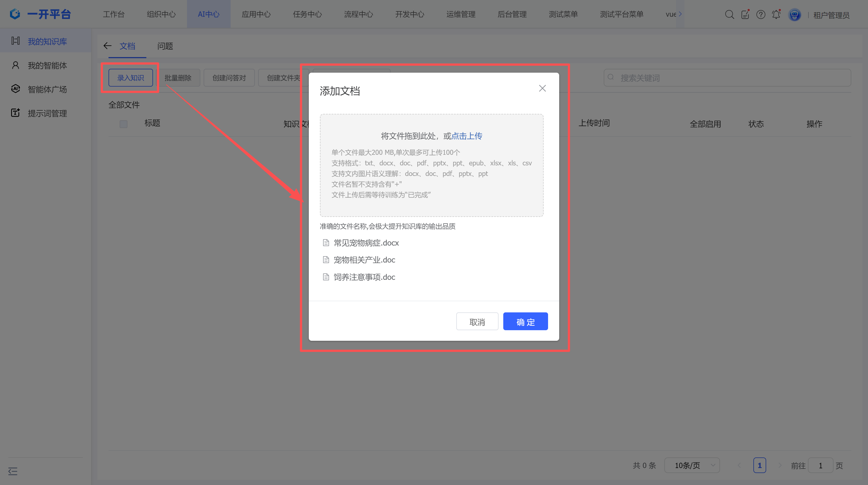The image size is (868, 485).
Task: Select 常见宠物病症.docx in upload list
Action: pyautogui.click(x=366, y=243)
